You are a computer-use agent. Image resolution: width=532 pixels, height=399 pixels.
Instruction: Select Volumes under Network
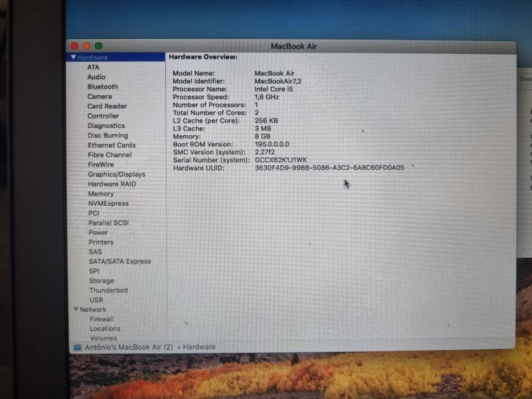[x=103, y=338]
